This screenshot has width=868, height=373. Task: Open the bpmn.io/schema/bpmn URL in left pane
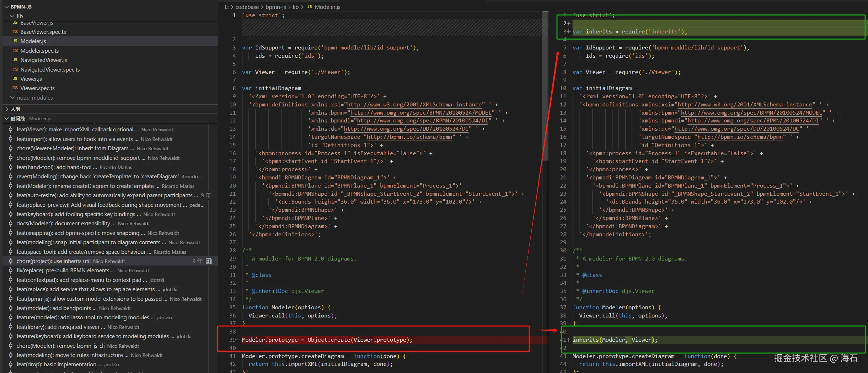[x=409, y=137]
